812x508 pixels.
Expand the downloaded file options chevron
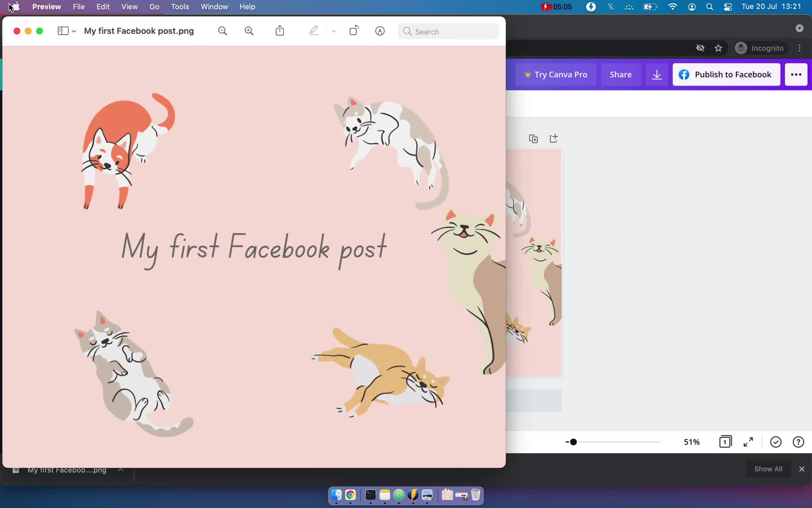pyautogui.click(x=121, y=469)
